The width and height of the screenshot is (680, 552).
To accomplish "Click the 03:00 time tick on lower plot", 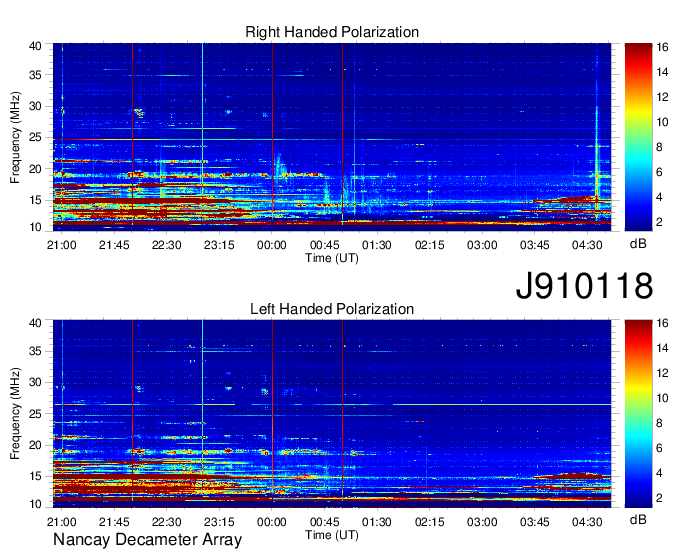I will tap(482, 522).
